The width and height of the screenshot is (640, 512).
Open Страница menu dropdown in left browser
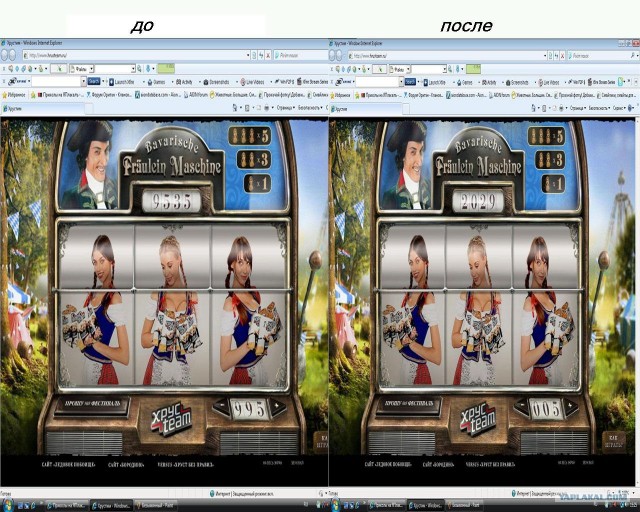pos(285,108)
